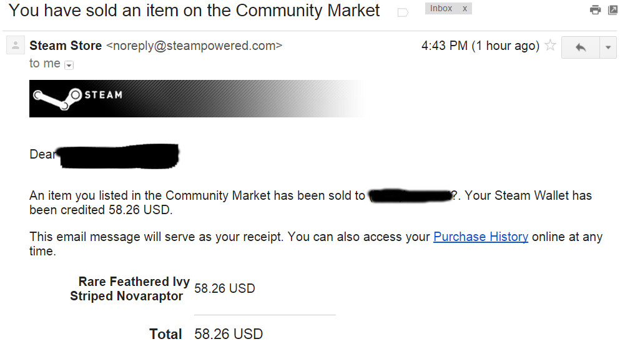Star this Steam Store email
Viewport: 630px width, 364px height.
550,46
